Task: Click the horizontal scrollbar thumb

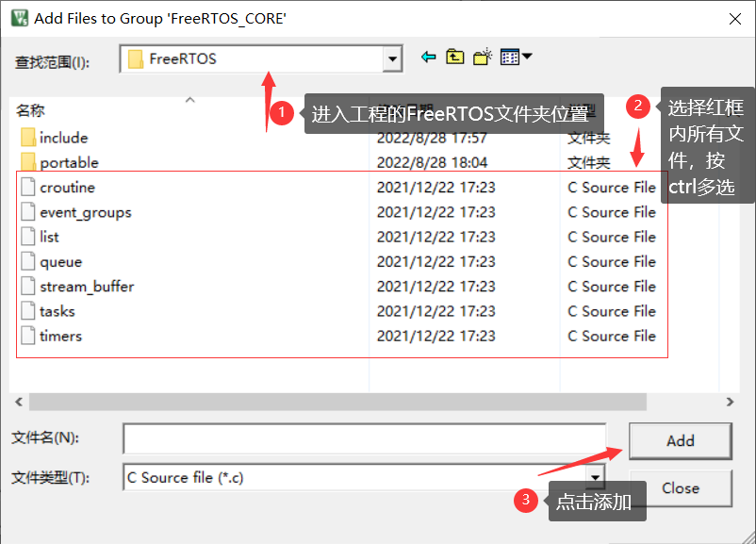Action: 337,402
